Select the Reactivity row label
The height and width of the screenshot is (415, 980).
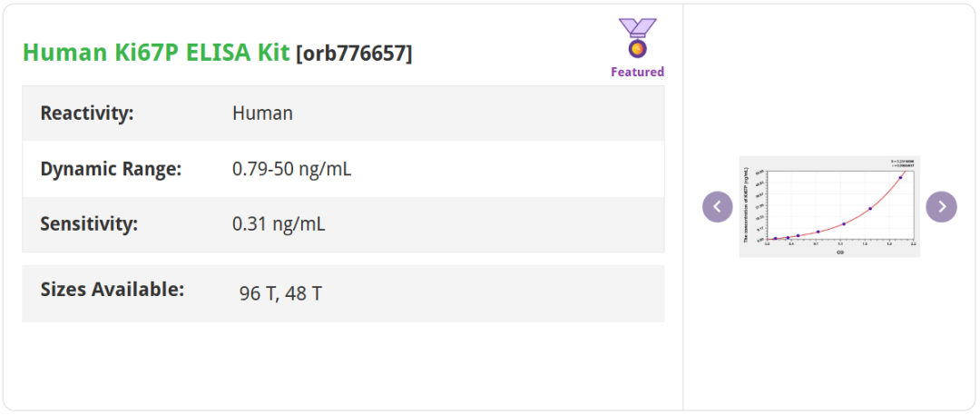87,114
